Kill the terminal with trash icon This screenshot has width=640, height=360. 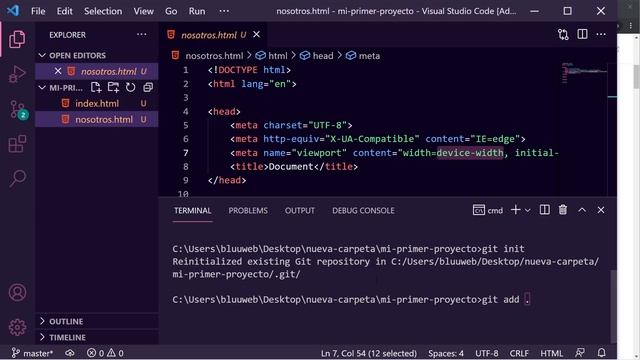click(x=563, y=210)
